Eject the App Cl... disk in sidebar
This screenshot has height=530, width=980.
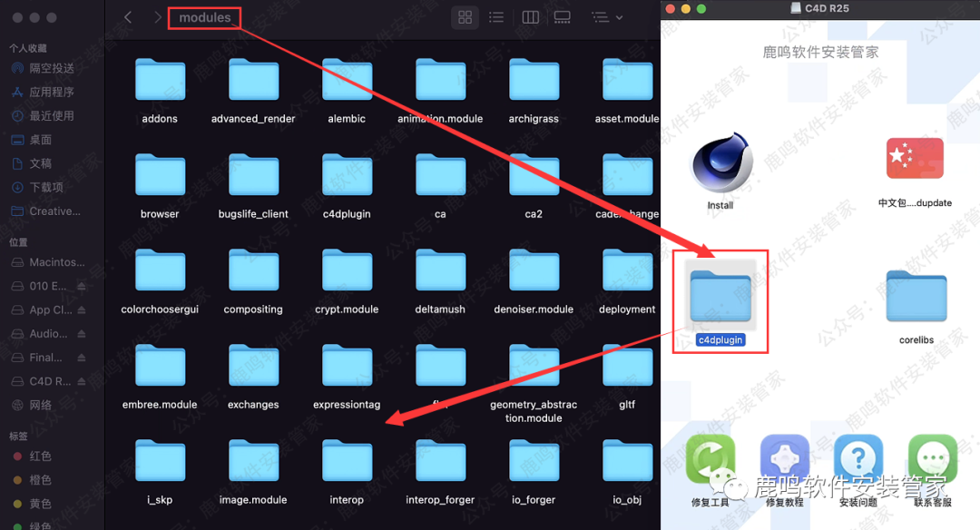pyautogui.click(x=82, y=309)
